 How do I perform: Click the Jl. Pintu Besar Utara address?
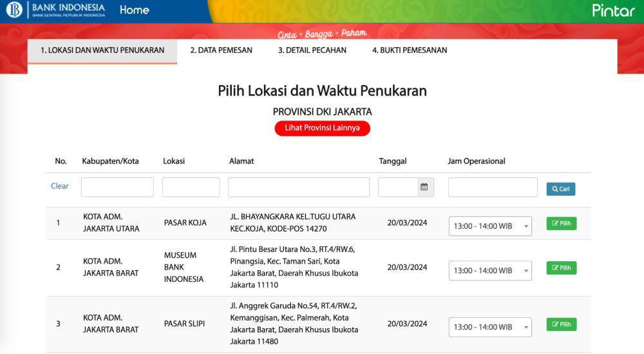294,267
